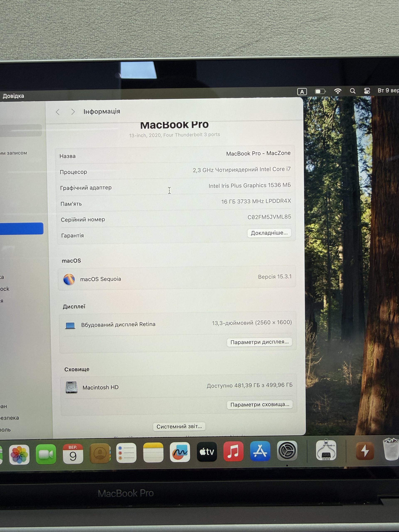399x532 pixels.
Task: Open System Information chip icon in the Dock
Action: [326, 450]
